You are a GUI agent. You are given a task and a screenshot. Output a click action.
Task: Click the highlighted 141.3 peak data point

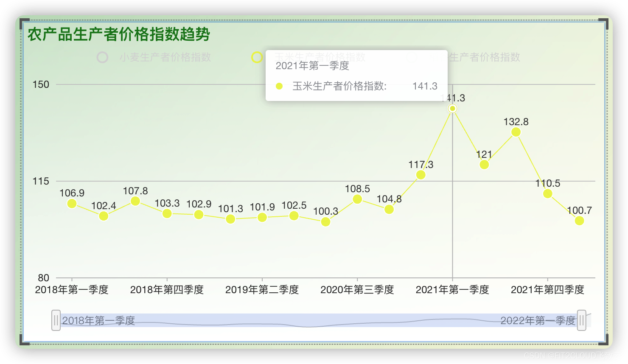pyautogui.click(x=452, y=109)
